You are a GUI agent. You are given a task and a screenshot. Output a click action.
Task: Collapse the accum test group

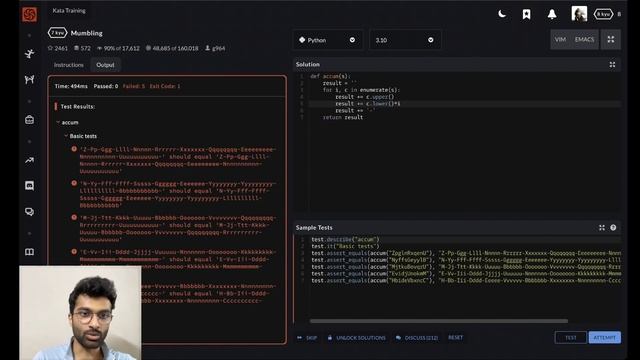(67, 122)
